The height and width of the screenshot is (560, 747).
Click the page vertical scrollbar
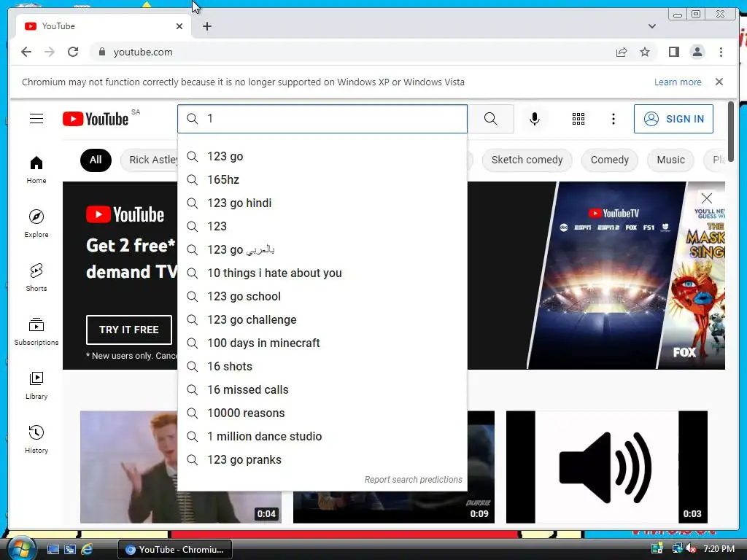731,131
